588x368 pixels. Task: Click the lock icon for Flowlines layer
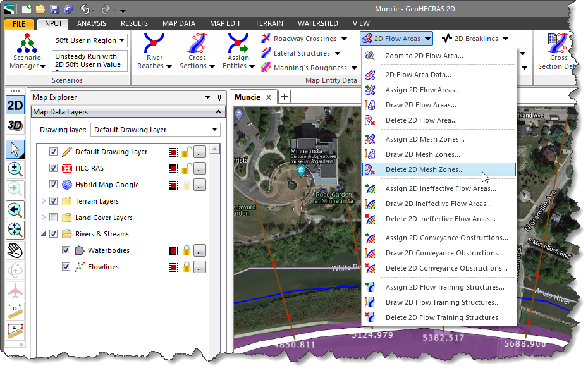(187, 267)
